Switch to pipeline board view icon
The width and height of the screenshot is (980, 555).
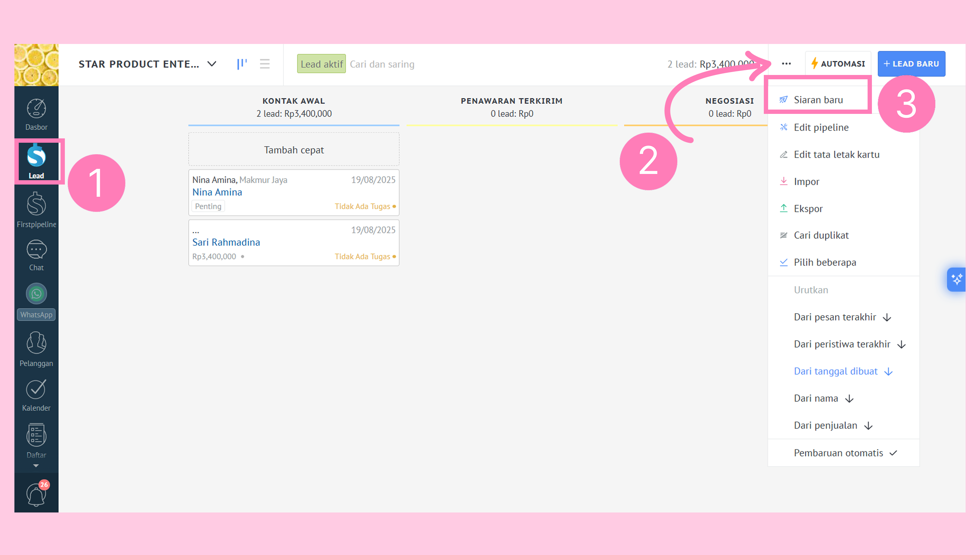point(242,64)
